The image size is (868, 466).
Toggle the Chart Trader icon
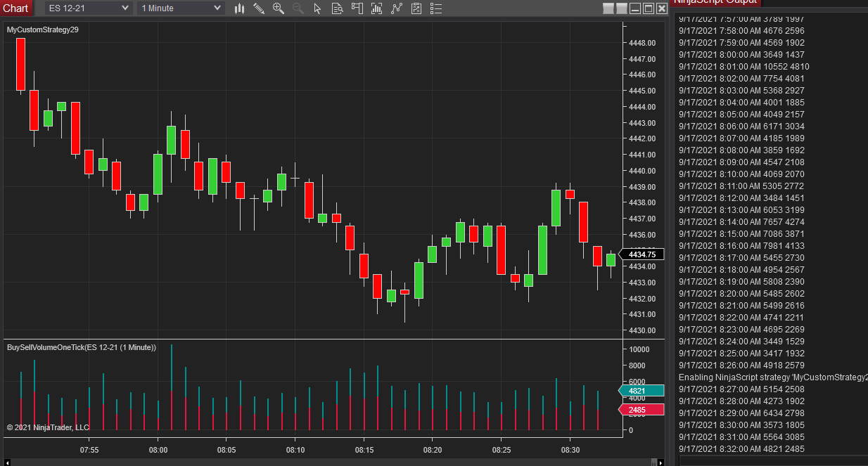(x=357, y=8)
